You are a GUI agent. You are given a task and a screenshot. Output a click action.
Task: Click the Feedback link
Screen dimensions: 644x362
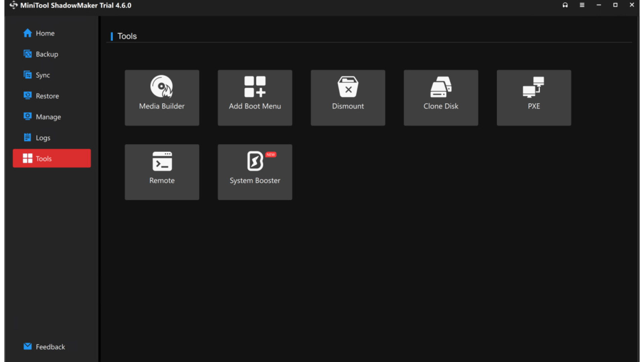[x=50, y=347]
